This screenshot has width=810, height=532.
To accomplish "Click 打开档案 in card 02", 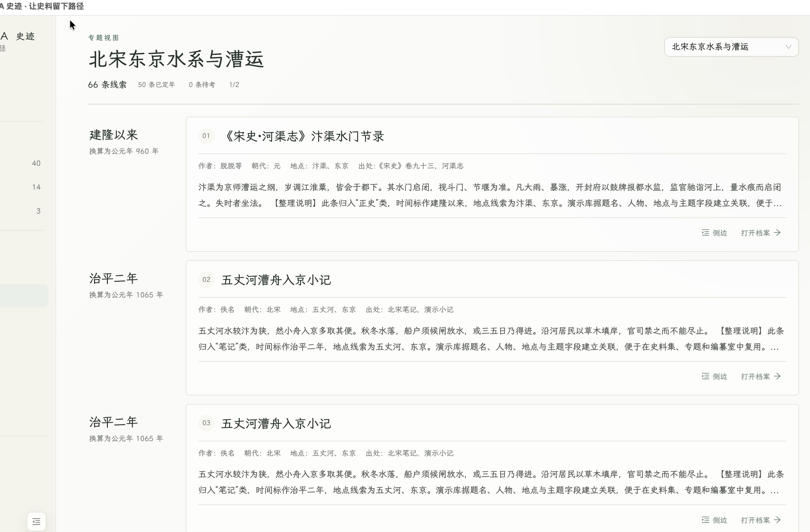I will [x=761, y=376].
